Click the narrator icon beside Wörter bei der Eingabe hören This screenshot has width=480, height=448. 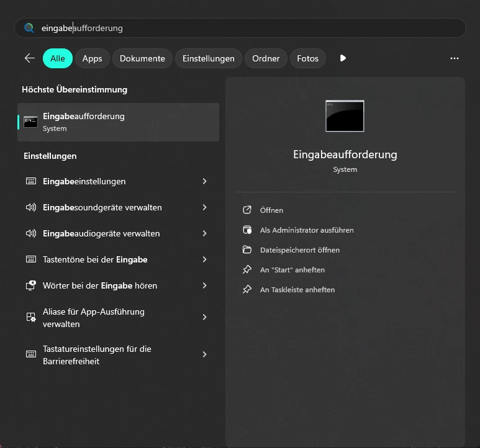(31, 285)
